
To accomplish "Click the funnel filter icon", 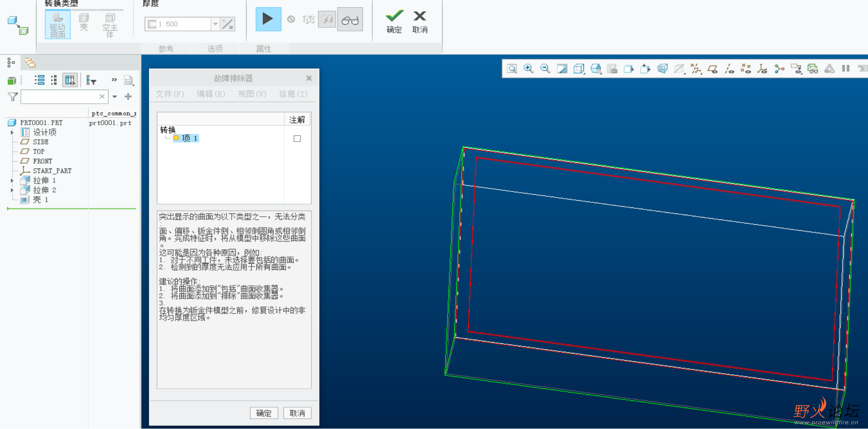I will pos(13,96).
